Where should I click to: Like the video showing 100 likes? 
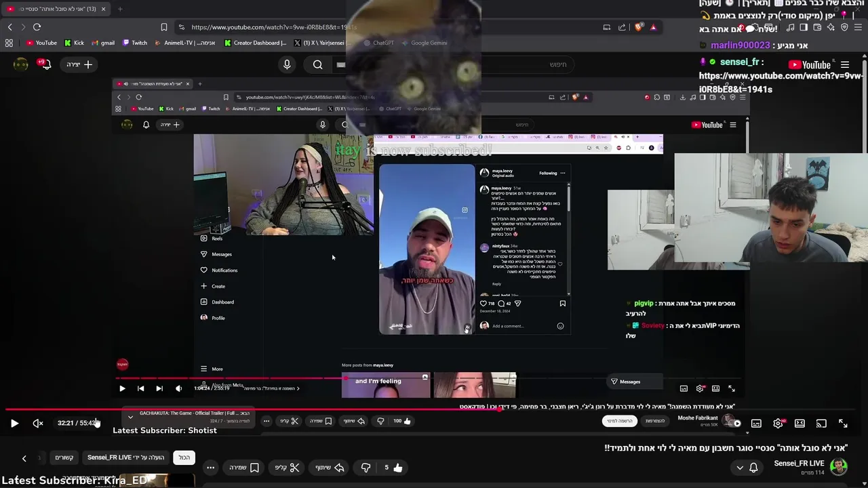402,421
